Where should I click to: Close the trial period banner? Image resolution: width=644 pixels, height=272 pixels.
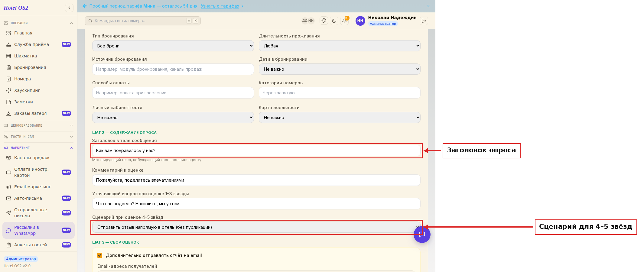tap(428, 6)
